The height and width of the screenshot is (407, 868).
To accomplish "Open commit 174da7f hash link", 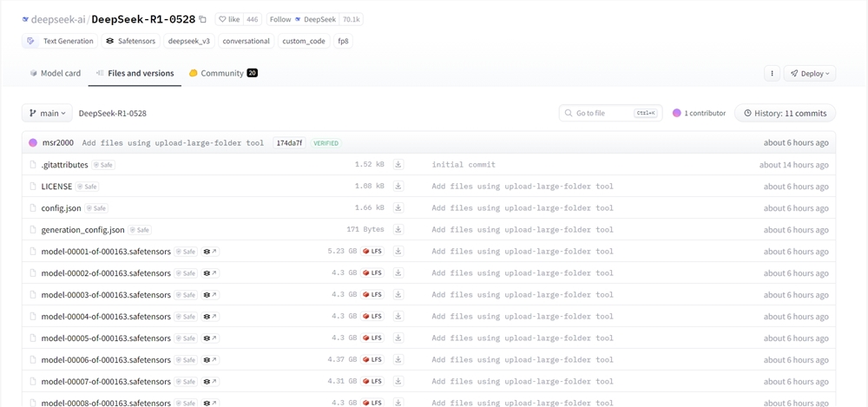I will pos(290,143).
